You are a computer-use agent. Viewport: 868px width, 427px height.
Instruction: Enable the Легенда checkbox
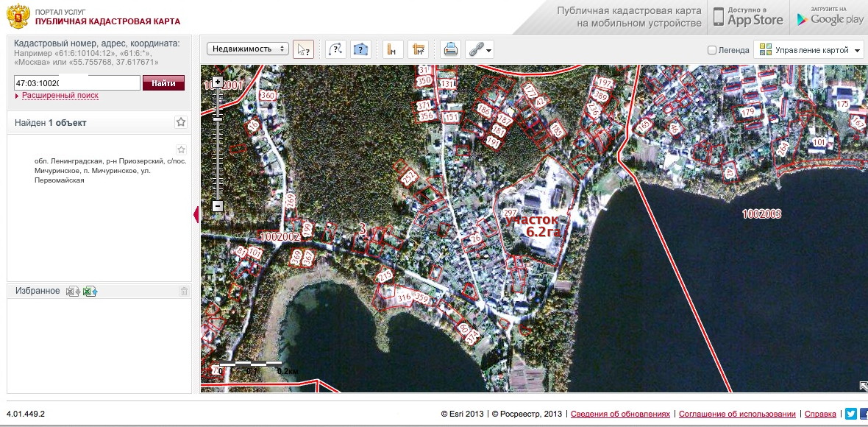point(711,50)
